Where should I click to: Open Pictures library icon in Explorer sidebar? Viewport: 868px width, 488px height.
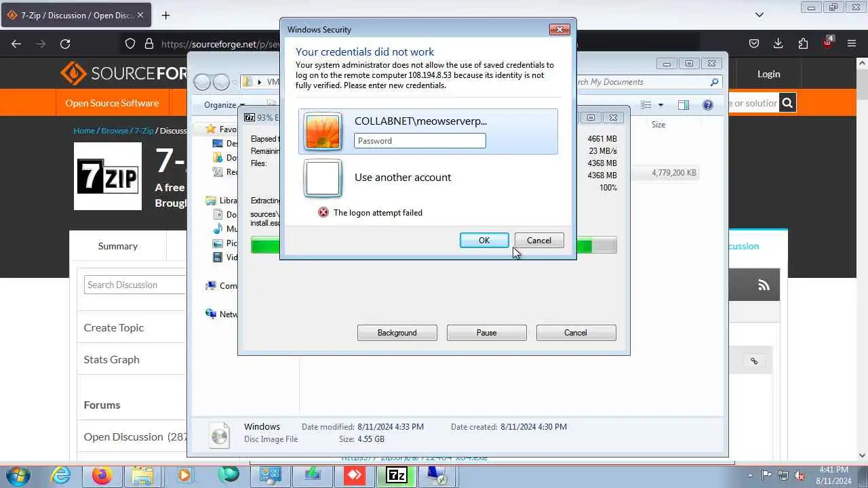click(218, 243)
